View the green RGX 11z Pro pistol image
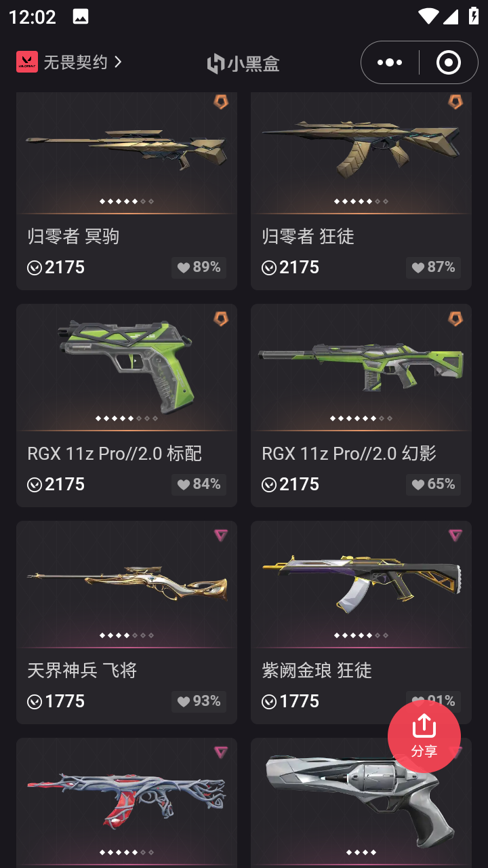Screen dimensions: 488x868 127,365
